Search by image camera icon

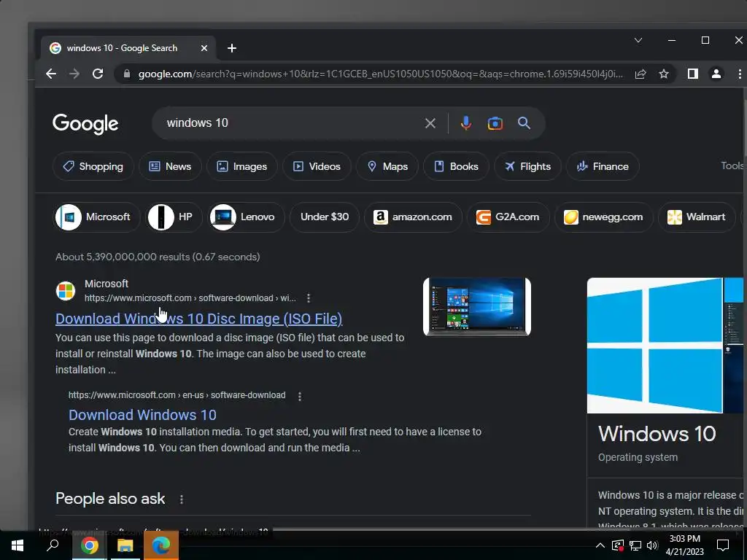click(495, 123)
